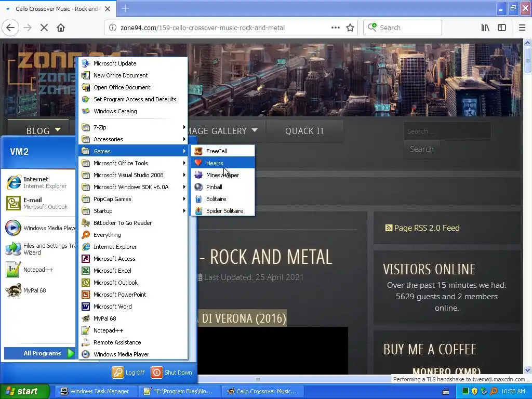532x399 pixels.
Task: Click the All Programs button
Action: point(39,353)
